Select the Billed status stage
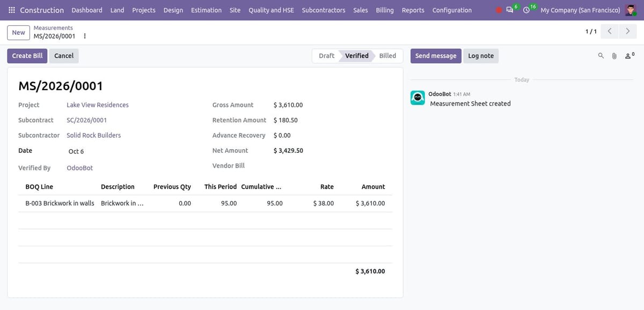 387,56
